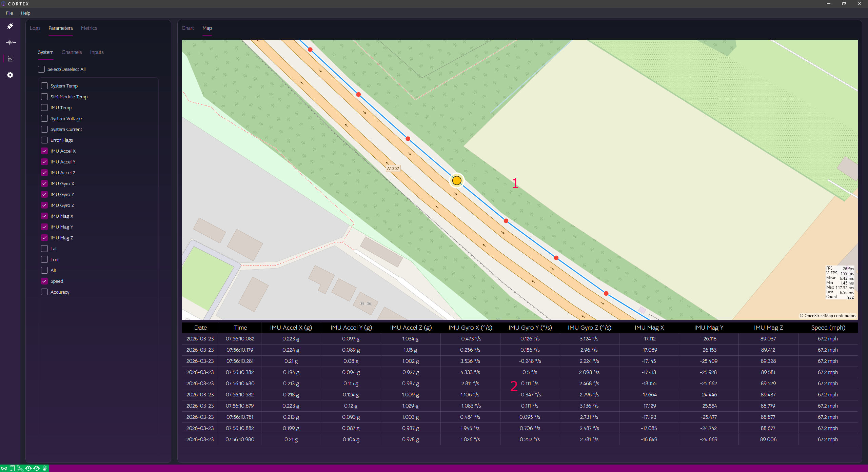This screenshot has height=472, width=868.
Task: Select the LOG viewer sidebar icon
Action: tap(10, 59)
